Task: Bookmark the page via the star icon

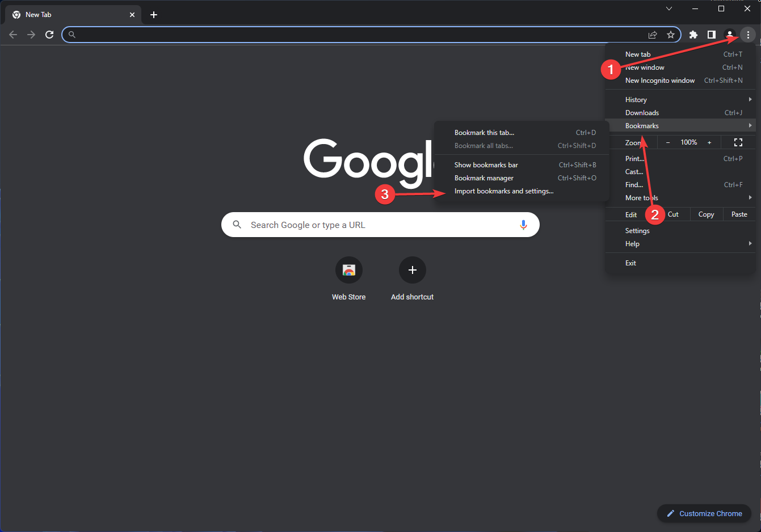Action: (671, 35)
